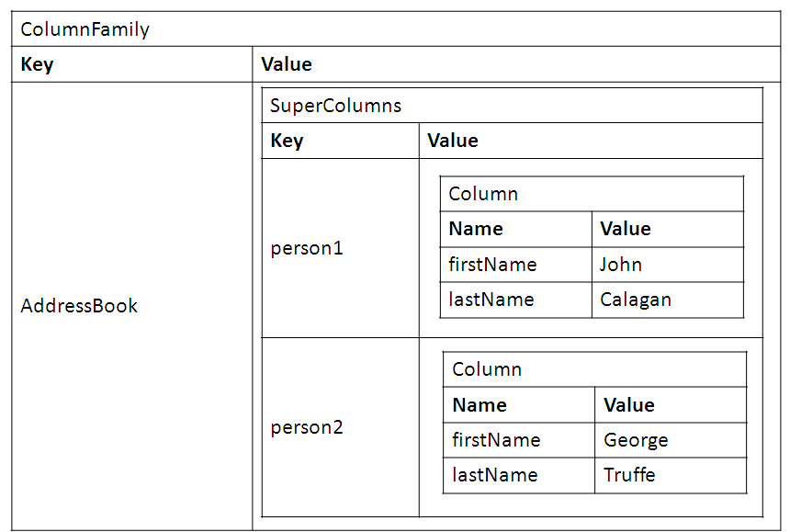The width and height of the screenshot is (790, 532).
Task: Click the John value cell
Action: point(621,265)
